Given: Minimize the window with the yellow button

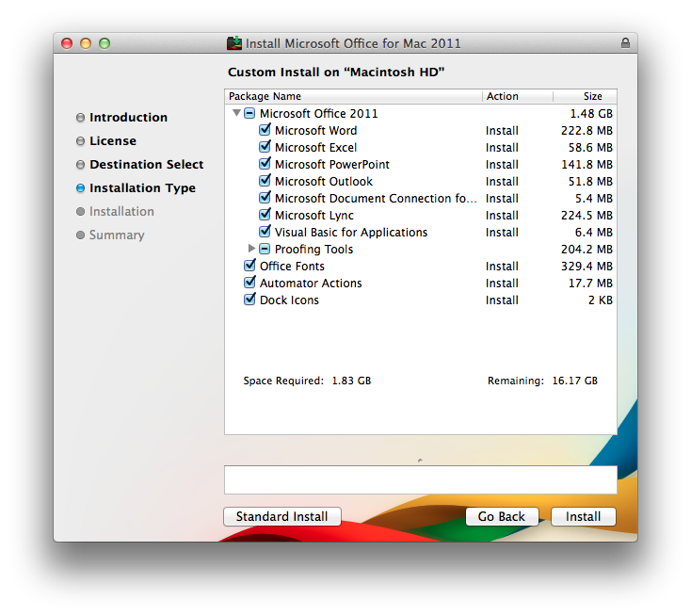Looking at the screenshot, I should coord(86,43).
